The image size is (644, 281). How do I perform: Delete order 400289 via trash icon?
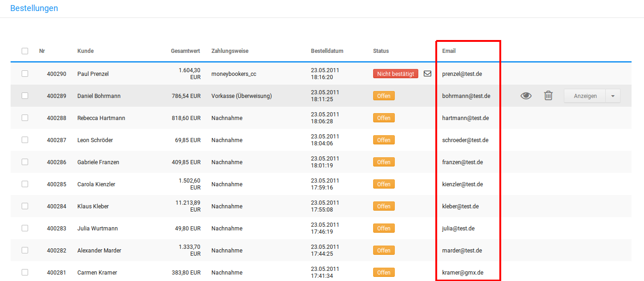click(x=548, y=96)
